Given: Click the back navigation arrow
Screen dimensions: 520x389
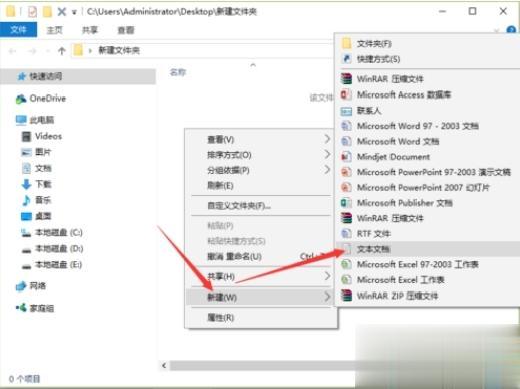Looking at the screenshot, I should click(13, 51).
